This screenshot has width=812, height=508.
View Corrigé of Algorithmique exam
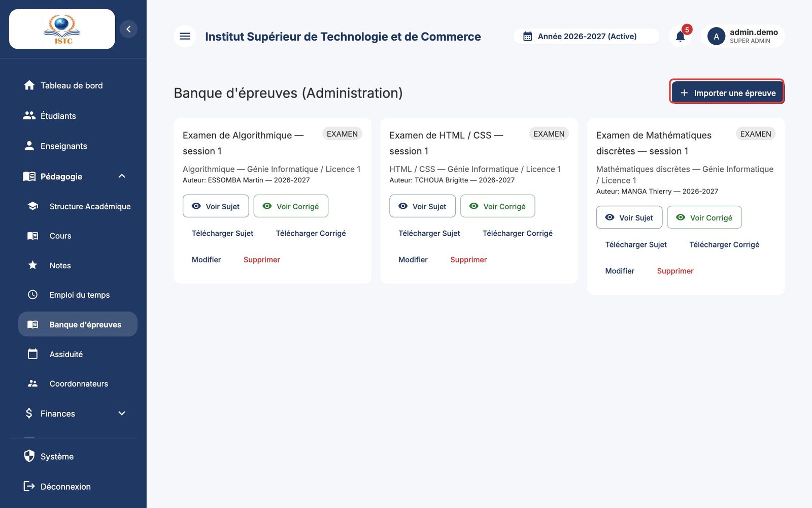point(291,206)
